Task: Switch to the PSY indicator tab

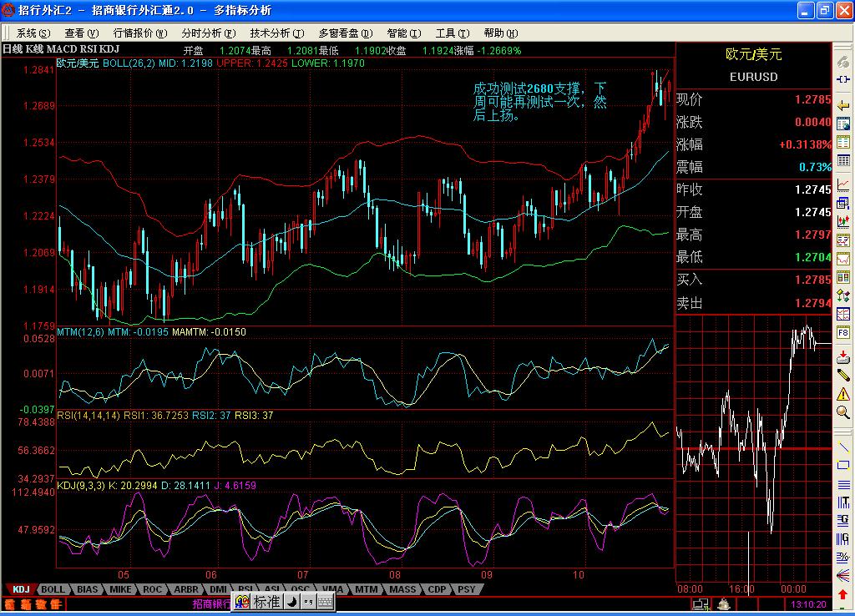Action: pos(467,589)
